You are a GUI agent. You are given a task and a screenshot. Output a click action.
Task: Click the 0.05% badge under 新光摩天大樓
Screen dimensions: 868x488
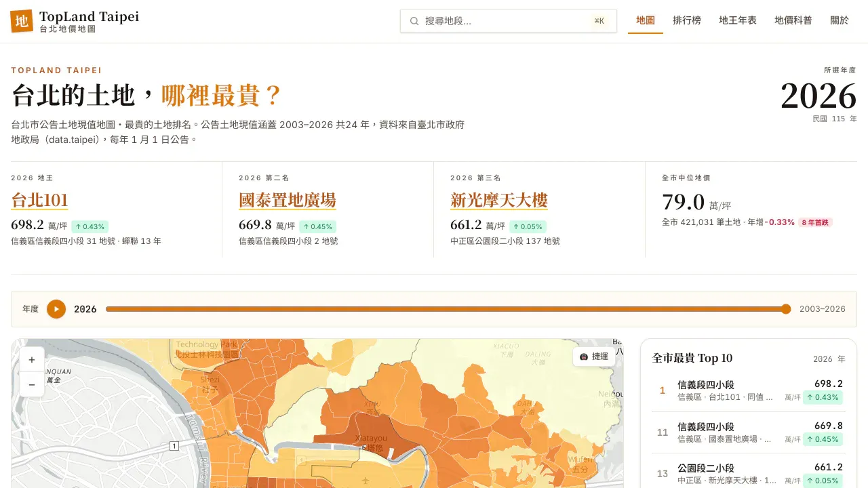[x=528, y=226]
